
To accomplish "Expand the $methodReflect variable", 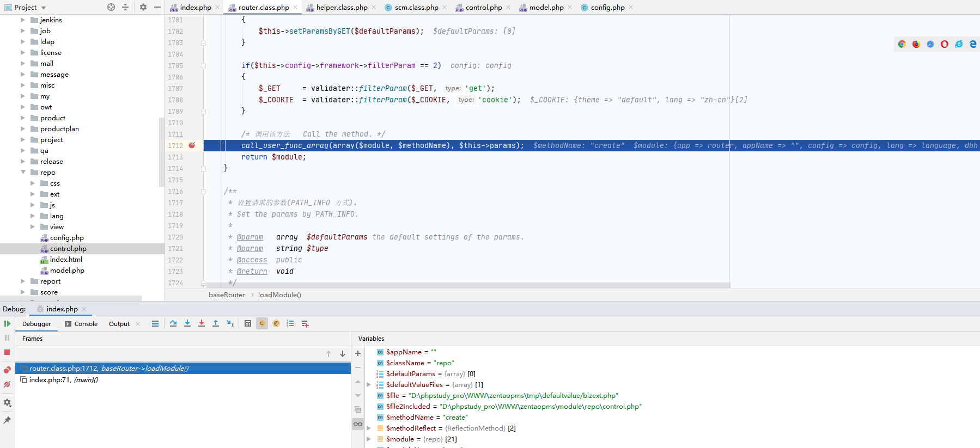I will [x=369, y=428].
